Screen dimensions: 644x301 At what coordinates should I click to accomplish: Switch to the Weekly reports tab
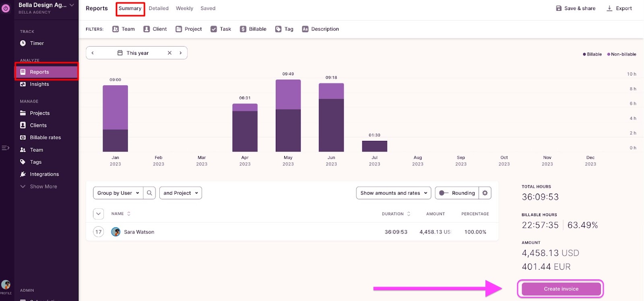click(184, 8)
